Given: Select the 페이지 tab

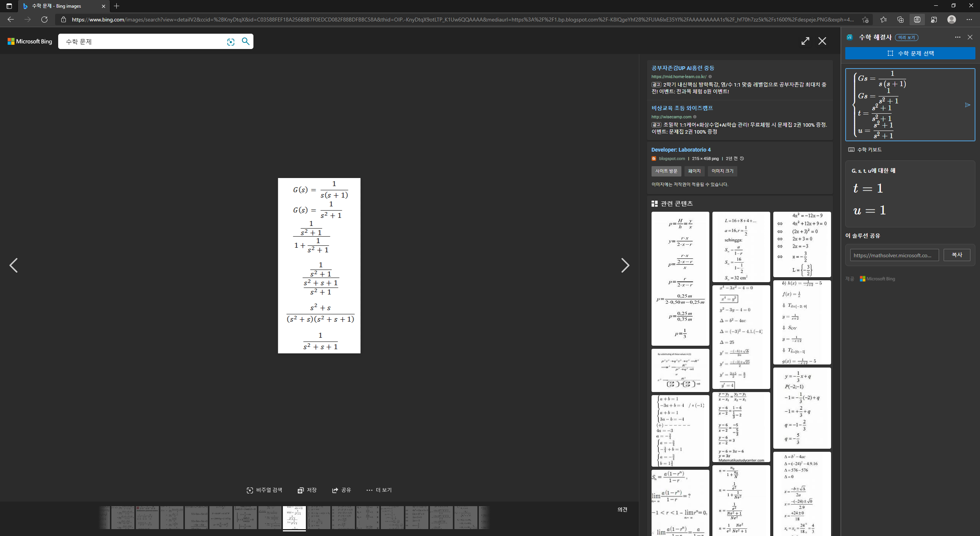Looking at the screenshot, I should click(x=694, y=171).
